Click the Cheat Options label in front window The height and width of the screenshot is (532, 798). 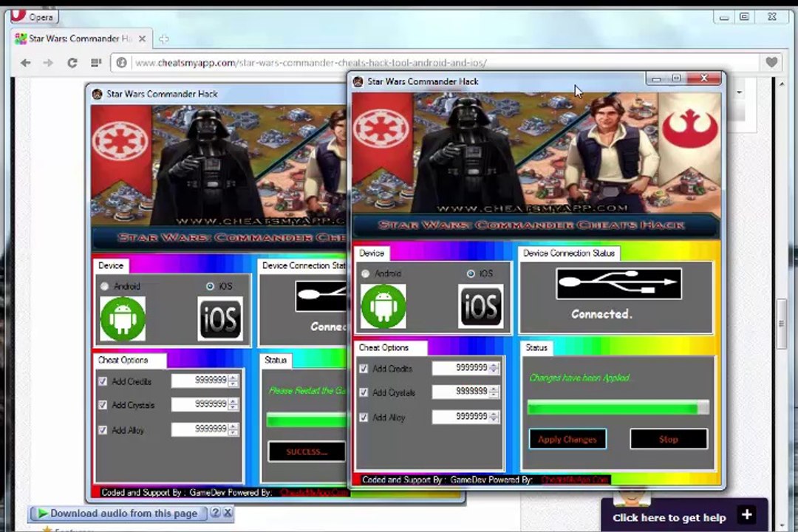click(383, 348)
